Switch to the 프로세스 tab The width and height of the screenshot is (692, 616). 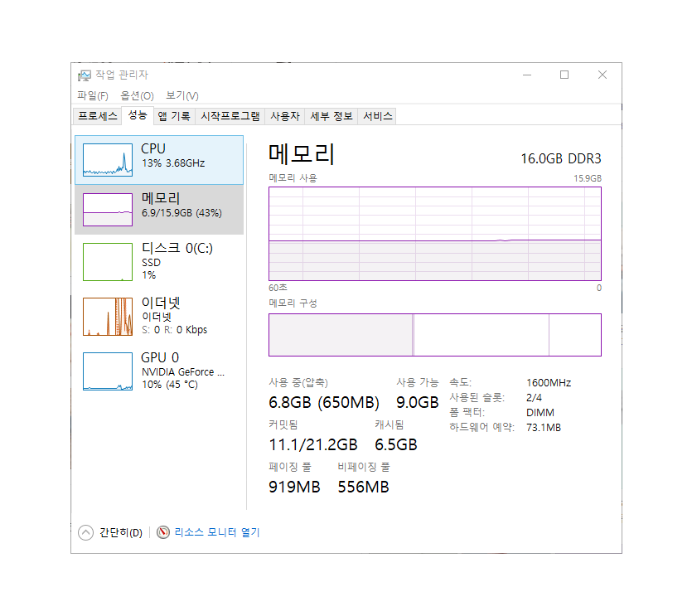point(98,116)
